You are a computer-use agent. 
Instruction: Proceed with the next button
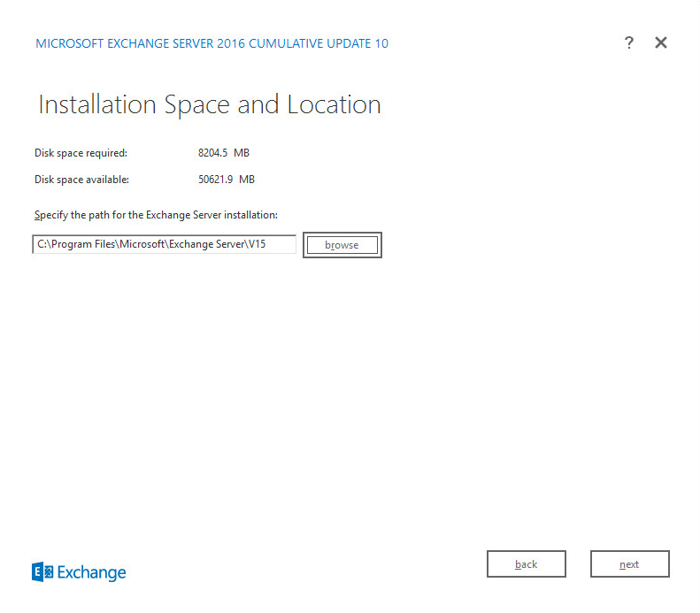click(x=630, y=564)
